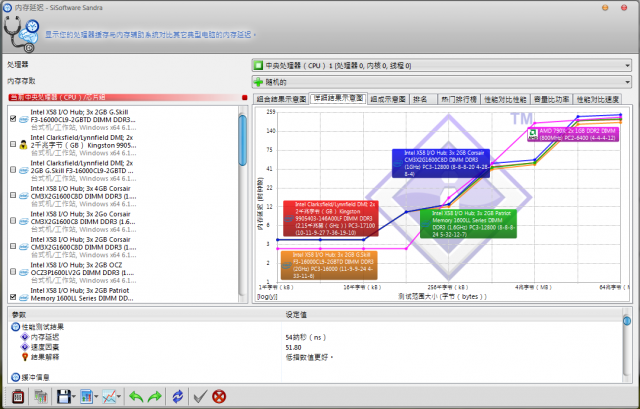Screen dimensions: 640x409
Task: Check Intel X58 3x 2Go Corsair entry
Action: tap(13, 220)
